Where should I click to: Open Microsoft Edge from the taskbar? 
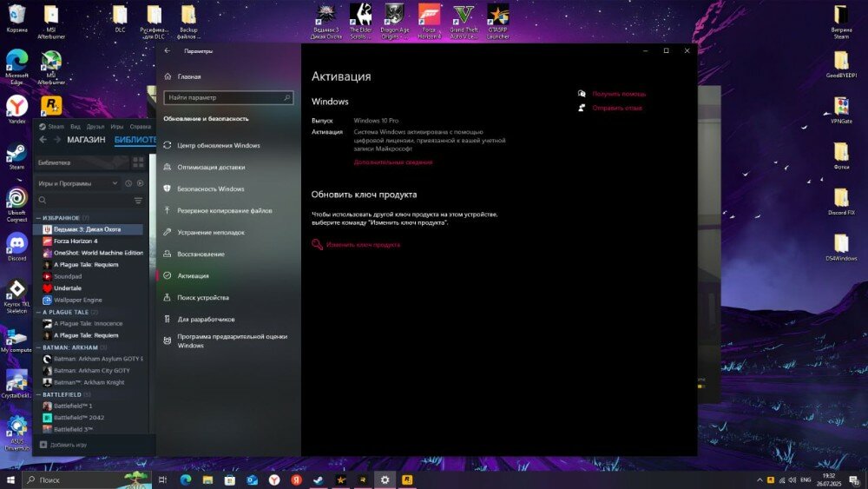[186, 479]
